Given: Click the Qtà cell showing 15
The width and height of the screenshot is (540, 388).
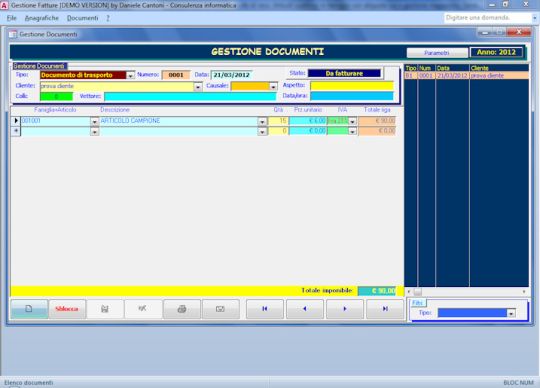Looking at the screenshot, I should click(x=278, y=121).
